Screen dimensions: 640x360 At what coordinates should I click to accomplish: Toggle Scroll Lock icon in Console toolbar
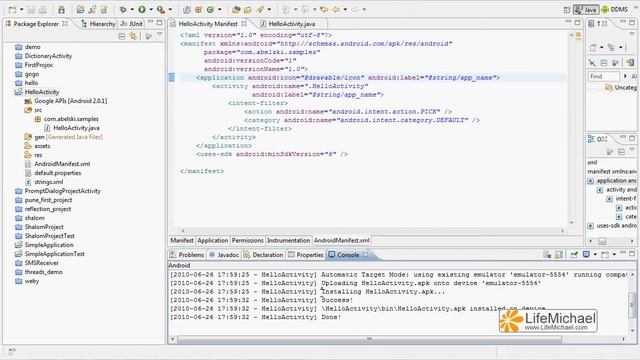tap(559, 255)
